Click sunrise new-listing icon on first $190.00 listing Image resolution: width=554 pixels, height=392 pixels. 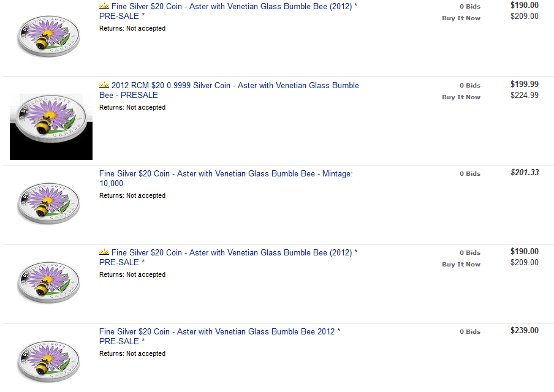[104, 6]
